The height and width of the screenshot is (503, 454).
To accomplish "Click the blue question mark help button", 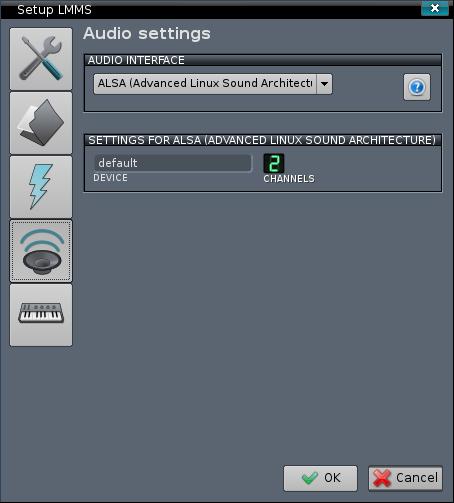I will pos(417,87).
